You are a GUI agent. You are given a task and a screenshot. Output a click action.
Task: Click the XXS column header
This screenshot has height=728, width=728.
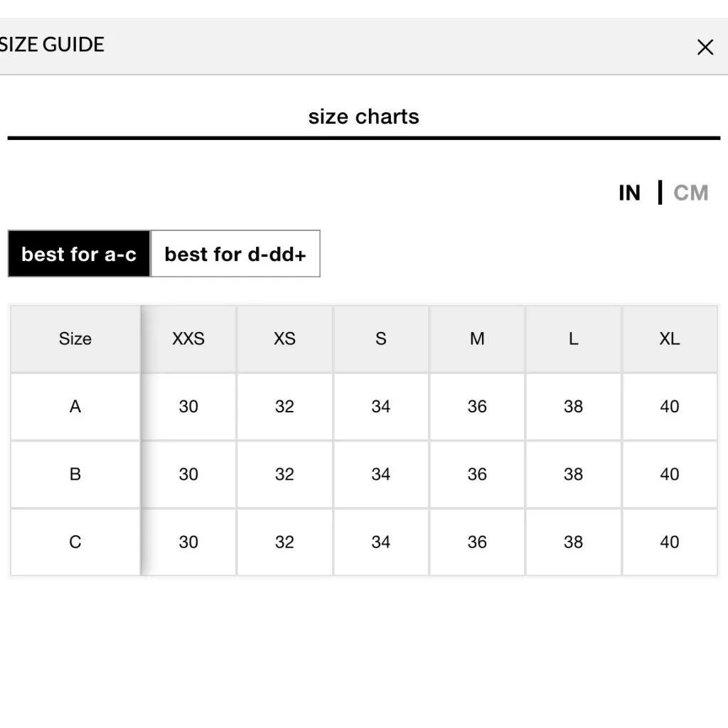click(x=188, y=338)
